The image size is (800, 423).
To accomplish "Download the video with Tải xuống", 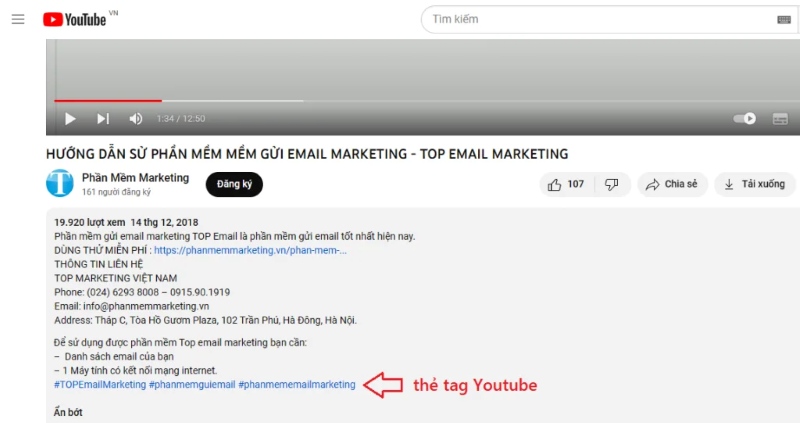I will pyautogui.click(x=755, y=184).
